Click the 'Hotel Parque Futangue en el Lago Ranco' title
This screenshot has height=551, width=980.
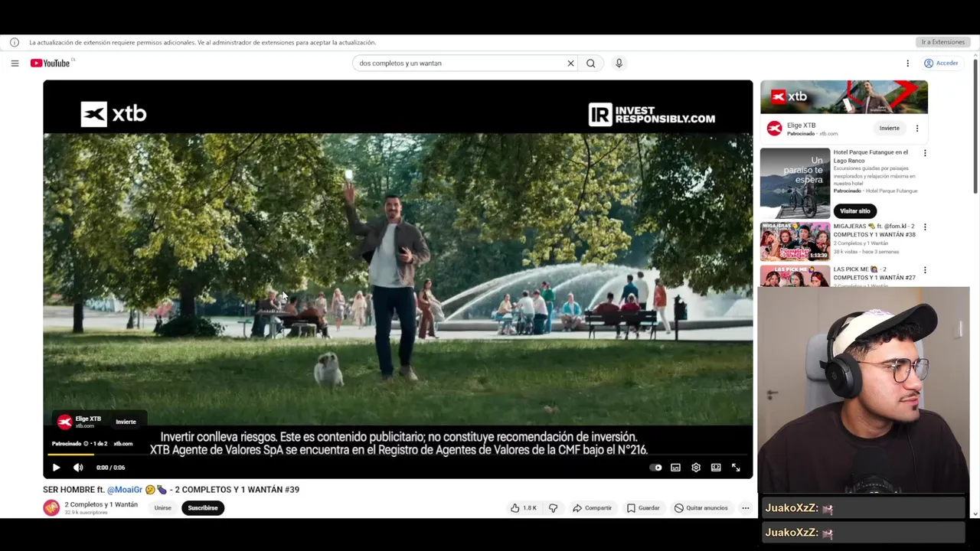[x=871, y=157]
